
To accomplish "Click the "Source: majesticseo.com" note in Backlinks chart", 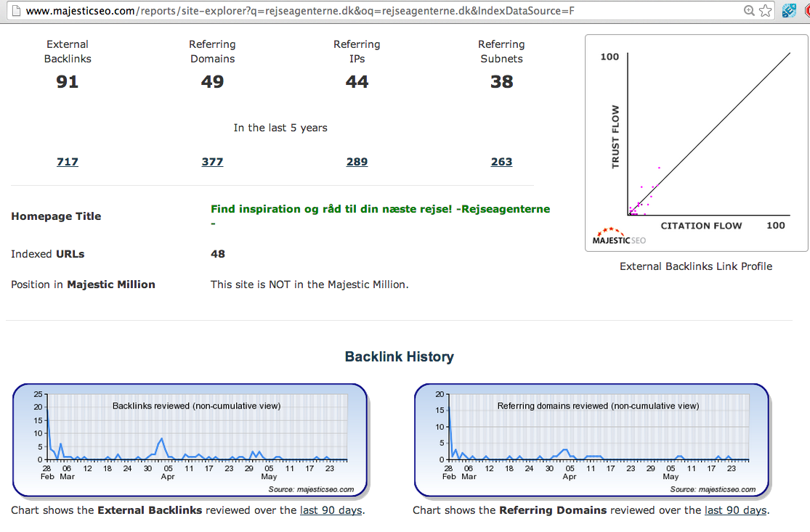I will coord(311,489).
